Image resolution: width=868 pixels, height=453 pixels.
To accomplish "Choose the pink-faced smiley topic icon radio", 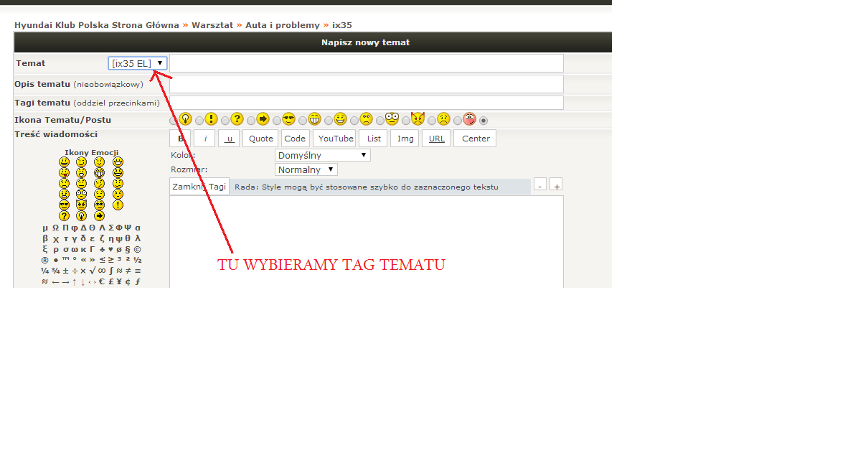I will pos(458,121).
